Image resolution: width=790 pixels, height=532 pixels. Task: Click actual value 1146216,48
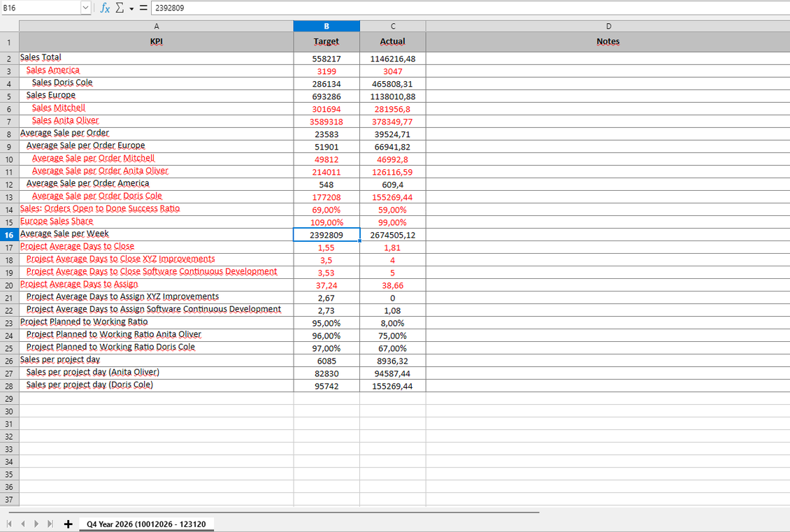tap(393, 59)
